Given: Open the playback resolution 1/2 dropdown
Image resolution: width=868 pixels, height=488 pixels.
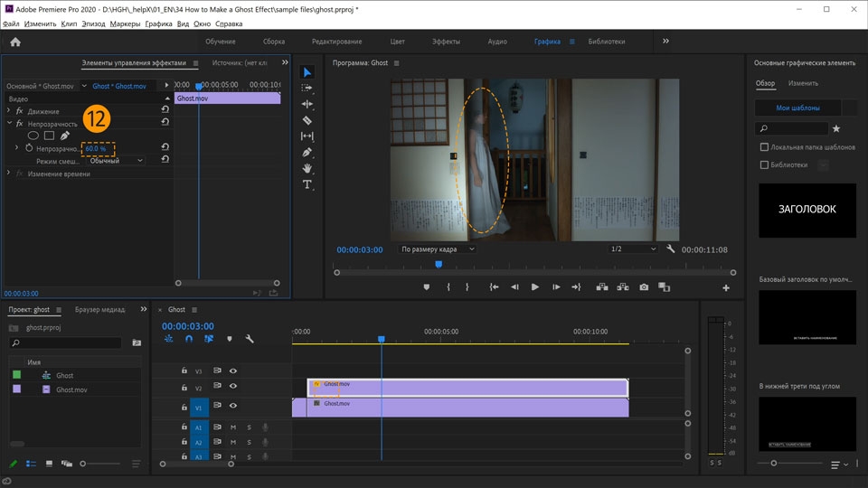Looking at the screenshot, I should click(633, 249).
